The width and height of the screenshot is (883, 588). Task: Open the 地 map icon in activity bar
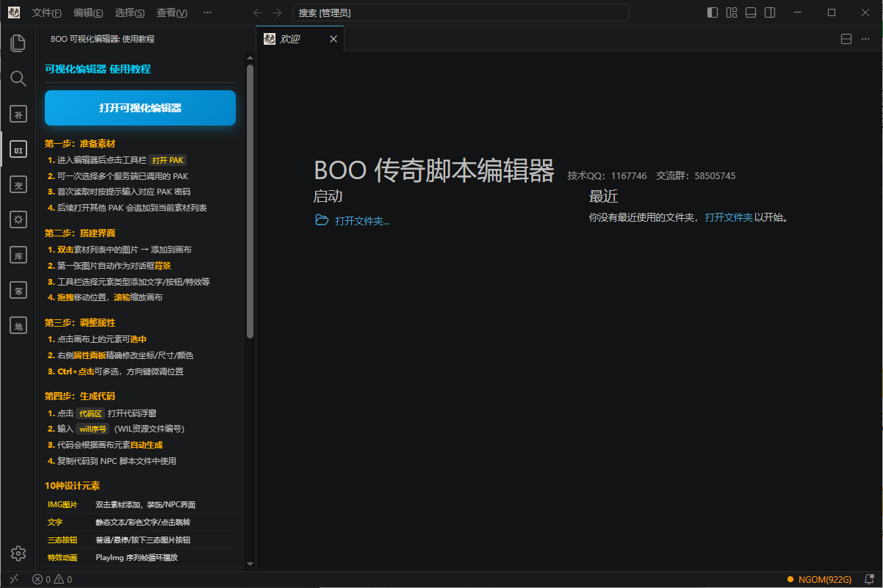click(x=18, y=326)
